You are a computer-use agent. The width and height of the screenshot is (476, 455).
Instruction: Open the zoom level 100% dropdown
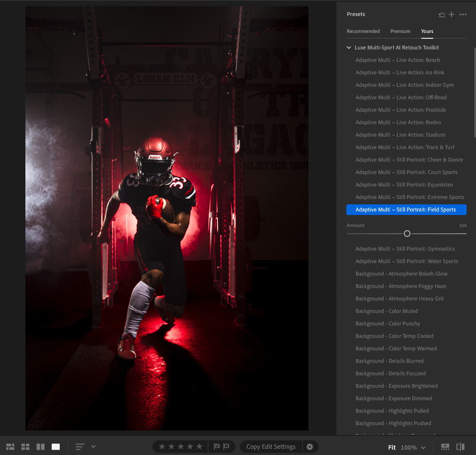click(410, 447)
